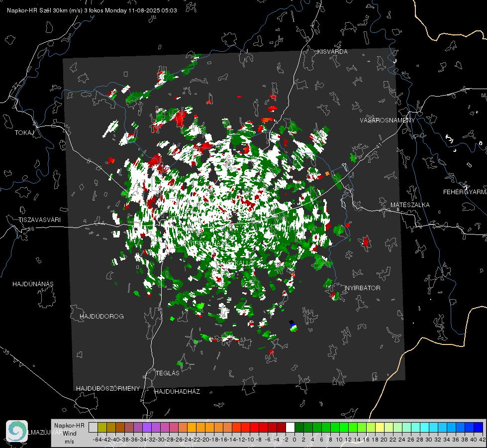Click the HAJDÚHADHÁZ city label
487x448 pixels.
177,392
